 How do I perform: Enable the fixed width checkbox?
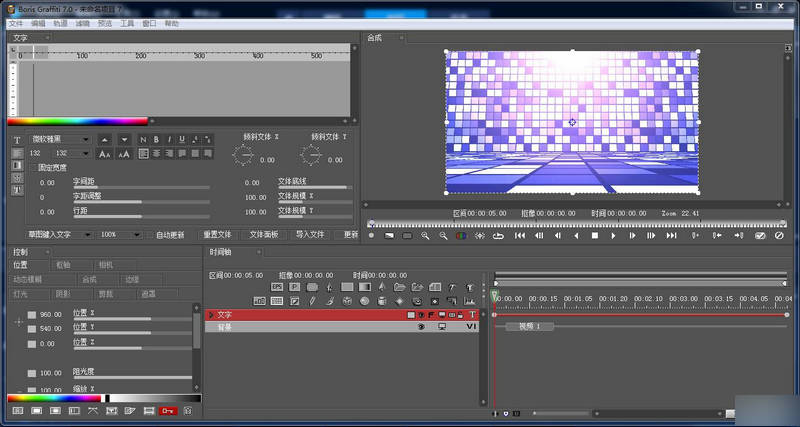[x=31, y=168]
